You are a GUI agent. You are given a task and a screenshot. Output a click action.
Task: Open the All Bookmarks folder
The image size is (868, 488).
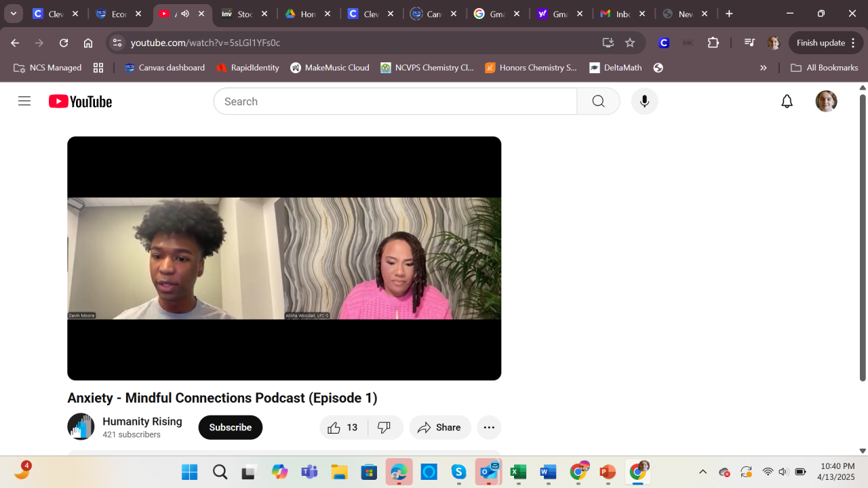tap(825, 68)
